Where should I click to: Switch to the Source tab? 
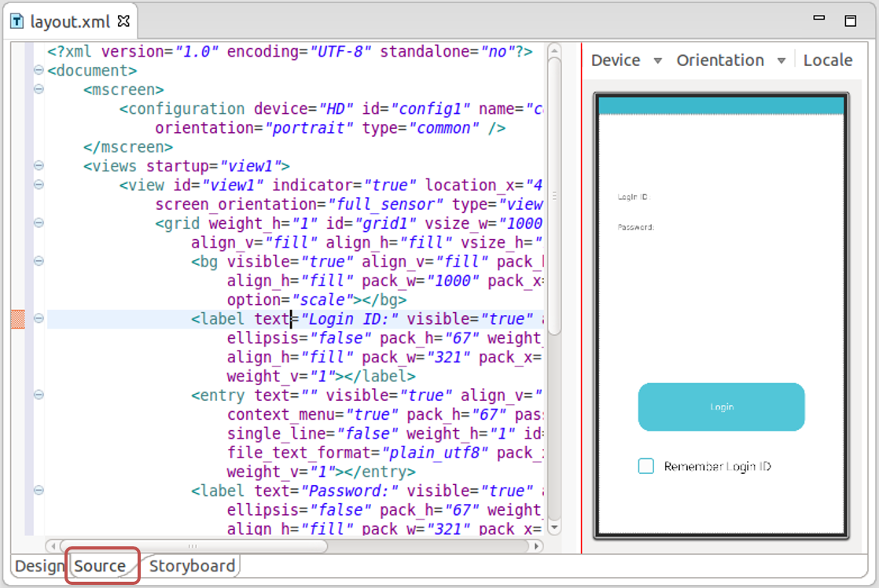(100, 566)
